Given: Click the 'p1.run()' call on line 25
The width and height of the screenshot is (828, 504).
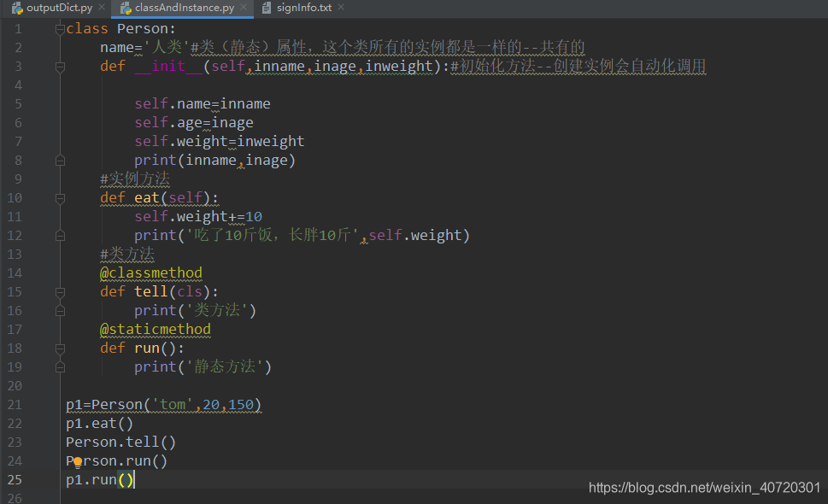Looking at the screenshot, I should 100,480.
